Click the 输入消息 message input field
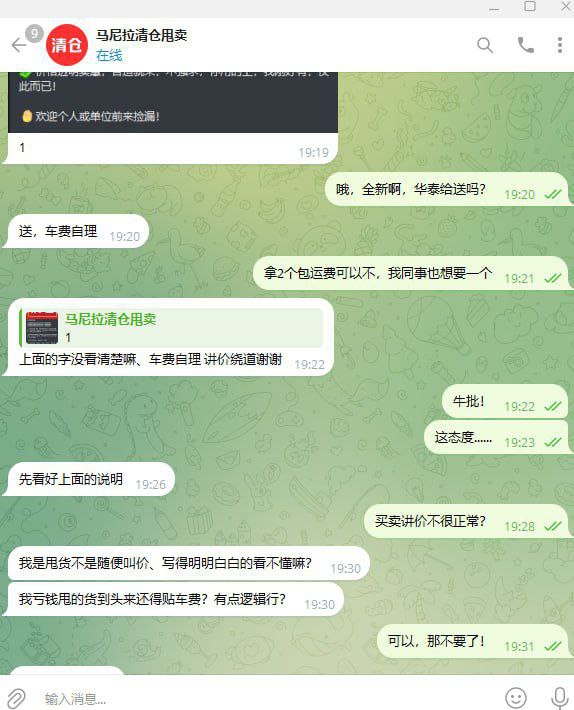 (x=267, y=699)
